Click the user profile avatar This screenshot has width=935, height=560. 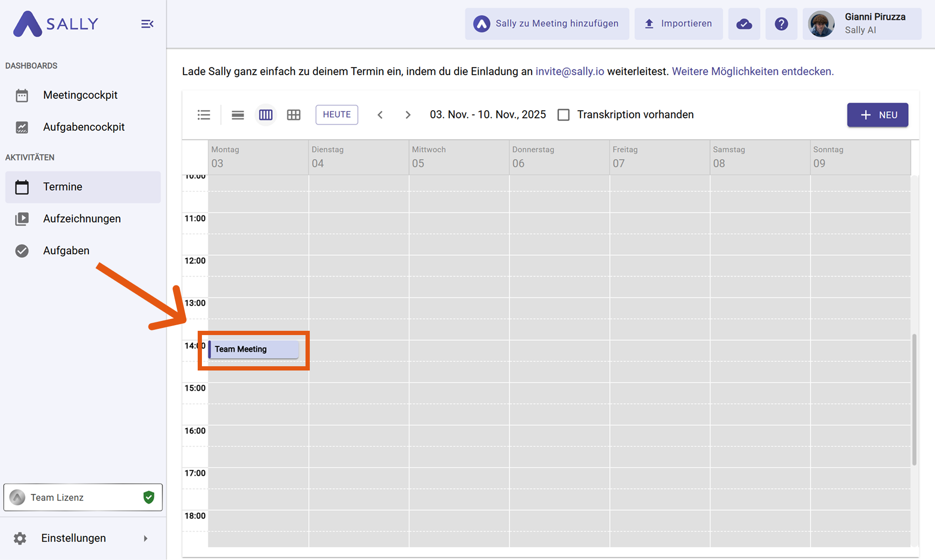pyautogui.click(x=821, y=24)
